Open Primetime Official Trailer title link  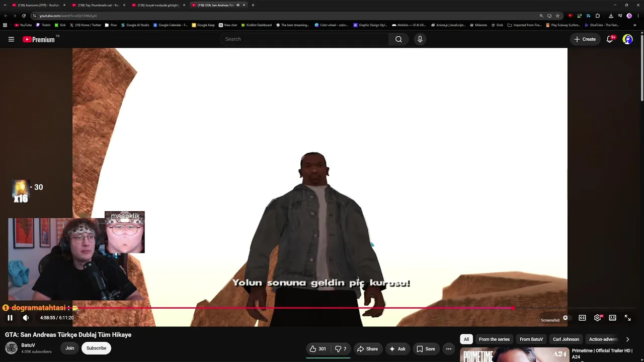tap(602, 353)
